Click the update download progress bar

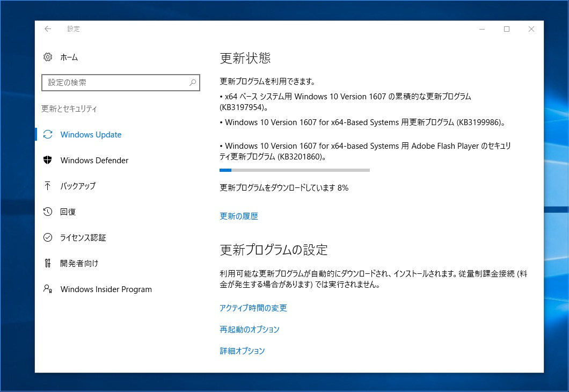(x=295, y=170)
